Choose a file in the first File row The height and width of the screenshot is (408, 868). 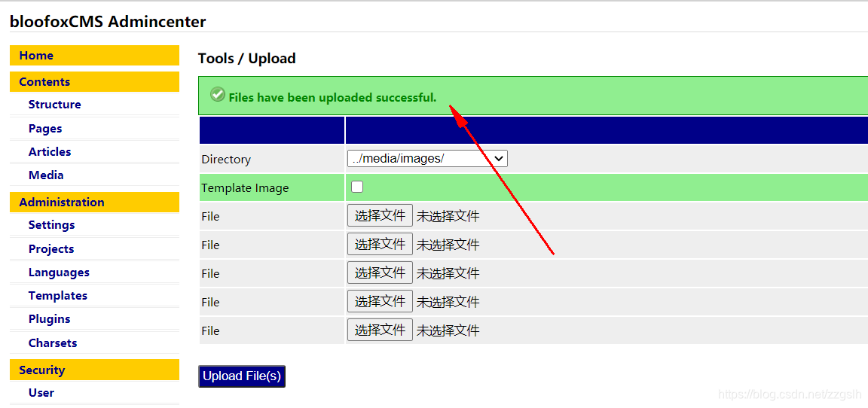(x=380, y=215)
